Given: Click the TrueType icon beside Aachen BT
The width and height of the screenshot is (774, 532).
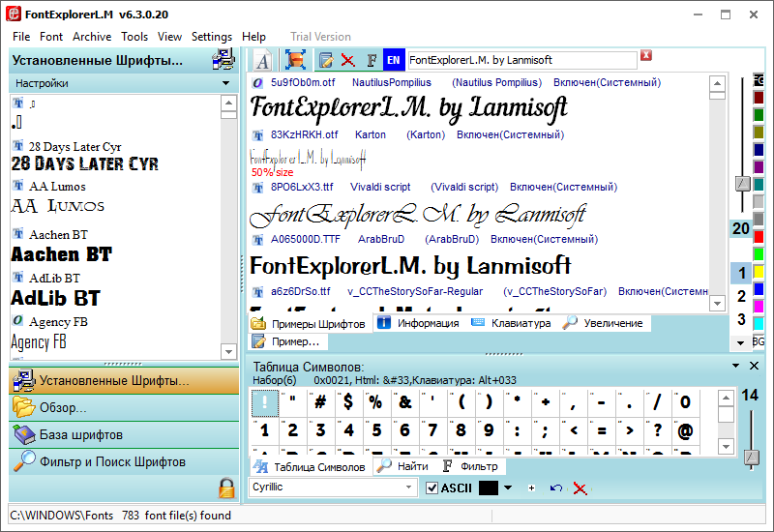Looking at the screenshot, I should pyautogui.click(x=17, y=234).
